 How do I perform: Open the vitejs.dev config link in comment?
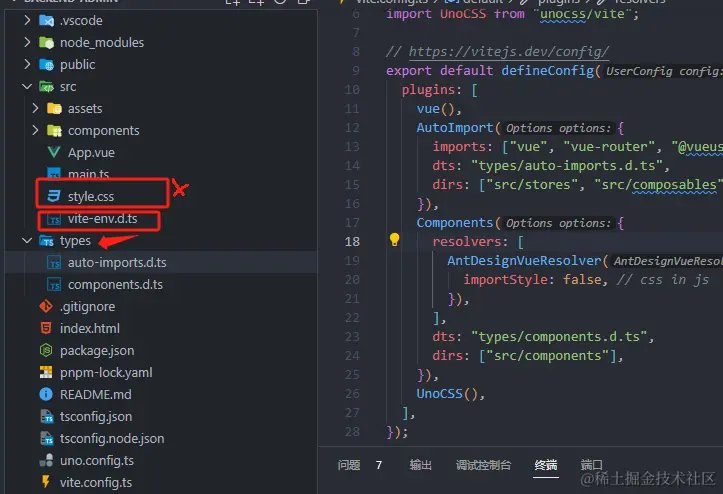click(x=509, y=52)
